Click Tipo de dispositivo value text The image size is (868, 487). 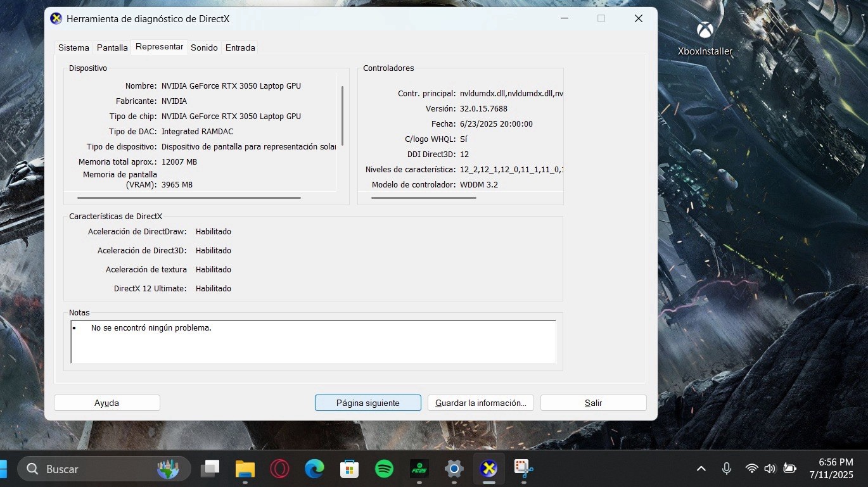[248, 146]
